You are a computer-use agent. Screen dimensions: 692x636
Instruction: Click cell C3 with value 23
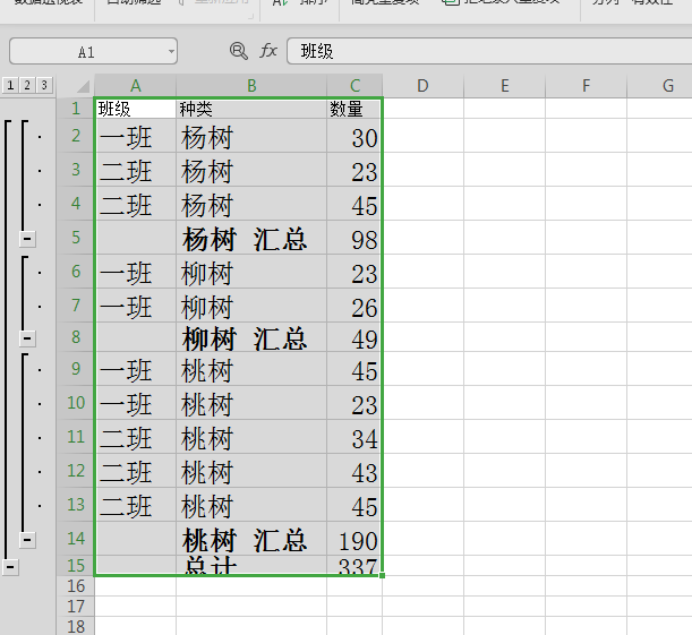tap(354, 169)
